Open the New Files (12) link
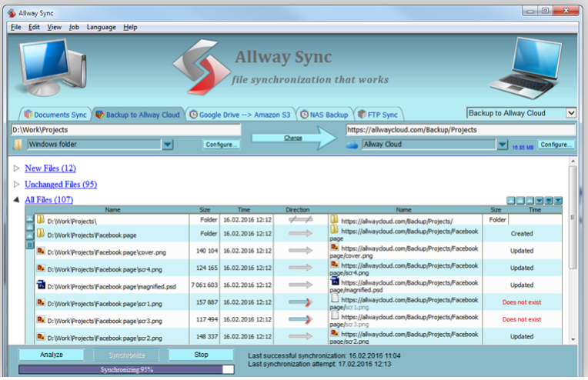Image resolution: width=588 pixels, height=380 pixels. 50,168
